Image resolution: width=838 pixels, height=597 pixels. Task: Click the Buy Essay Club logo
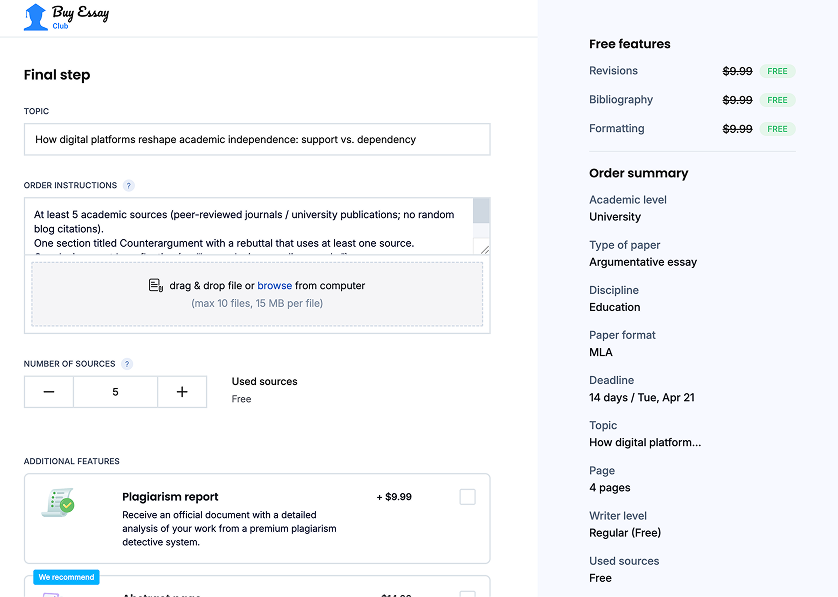[66, 17]
